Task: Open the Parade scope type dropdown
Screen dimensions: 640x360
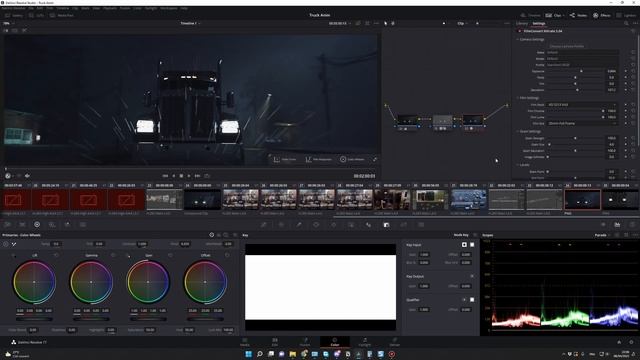Action: (603, 235)
